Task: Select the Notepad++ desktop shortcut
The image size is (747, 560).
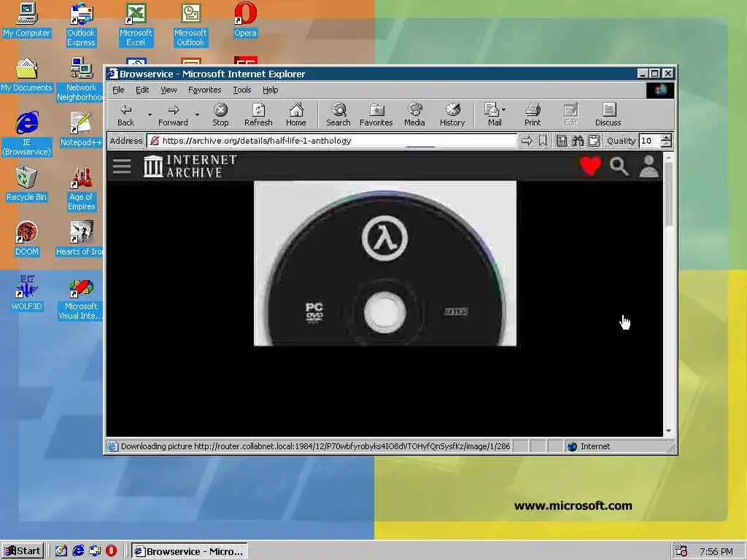Action: [81, 130]
